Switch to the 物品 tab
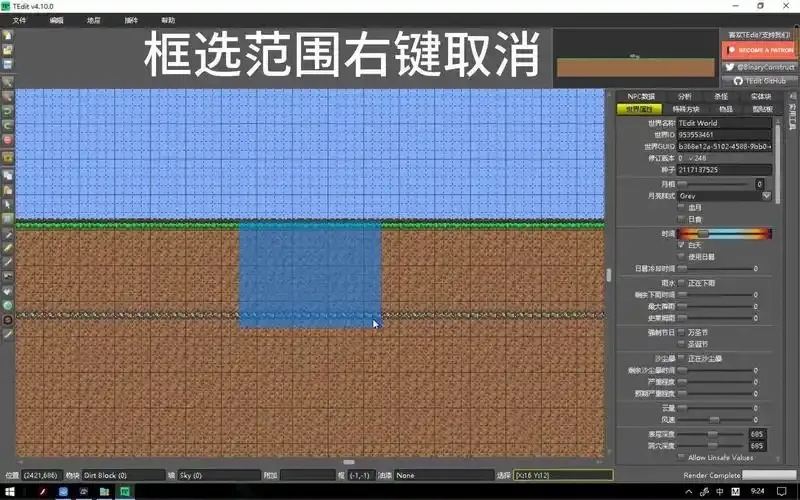This screenshot has height=500, width=800. [726, 109]
